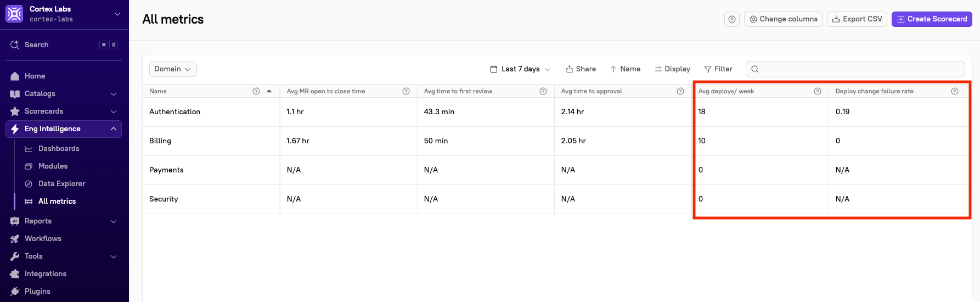Viewport: 980px width, 302px height.
Task: Click the Change columns button
Action: (x=783, y=19)
